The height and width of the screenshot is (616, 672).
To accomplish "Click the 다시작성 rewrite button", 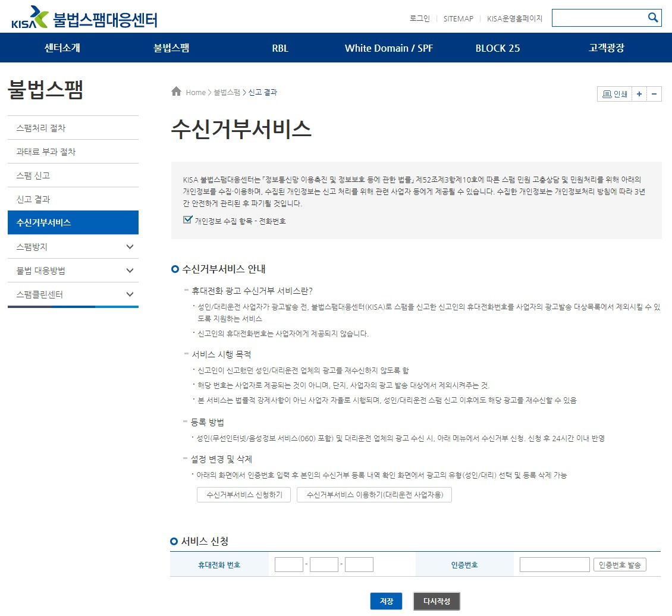I will pos(437,601).
